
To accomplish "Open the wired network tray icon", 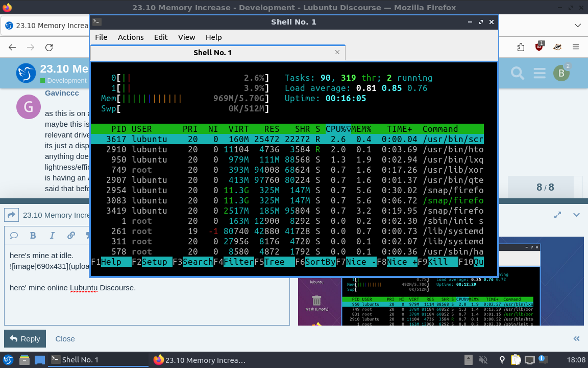I will pos(529,360).
